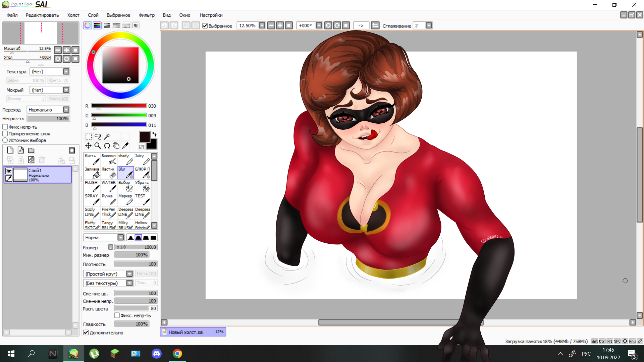Choose the Заливка bucket tool
The width and height of the screenshot is (644, 362).
pyautogui.click(x=92, y=173)
